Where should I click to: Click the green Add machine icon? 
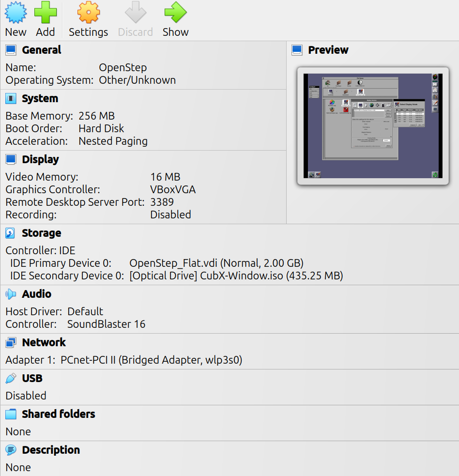tap(46, 13)
